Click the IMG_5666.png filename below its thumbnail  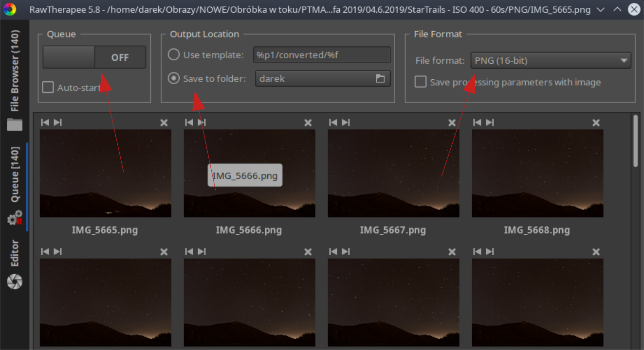249,230
